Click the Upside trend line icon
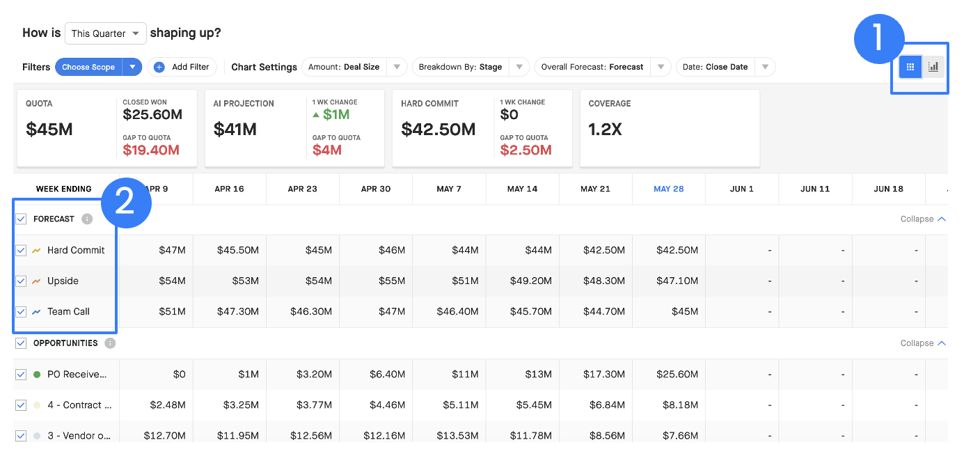 (36, 281)
